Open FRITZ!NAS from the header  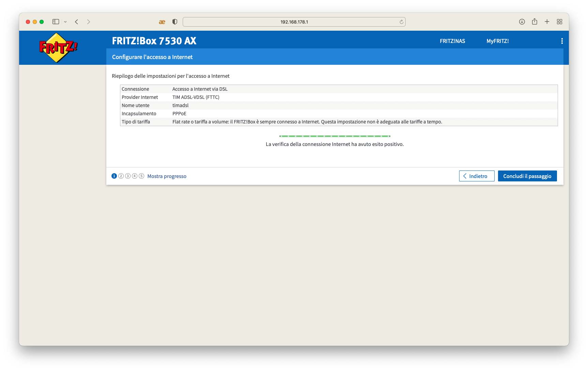click(452, 41)
